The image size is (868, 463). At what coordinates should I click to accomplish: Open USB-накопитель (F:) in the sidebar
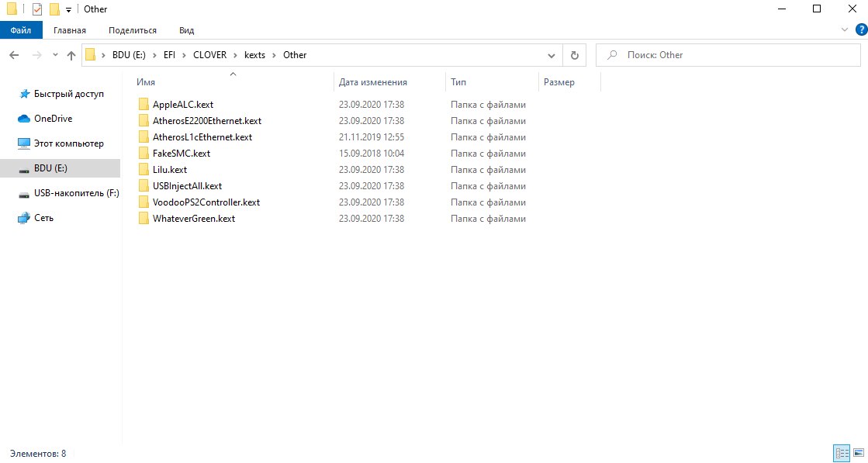76,193
